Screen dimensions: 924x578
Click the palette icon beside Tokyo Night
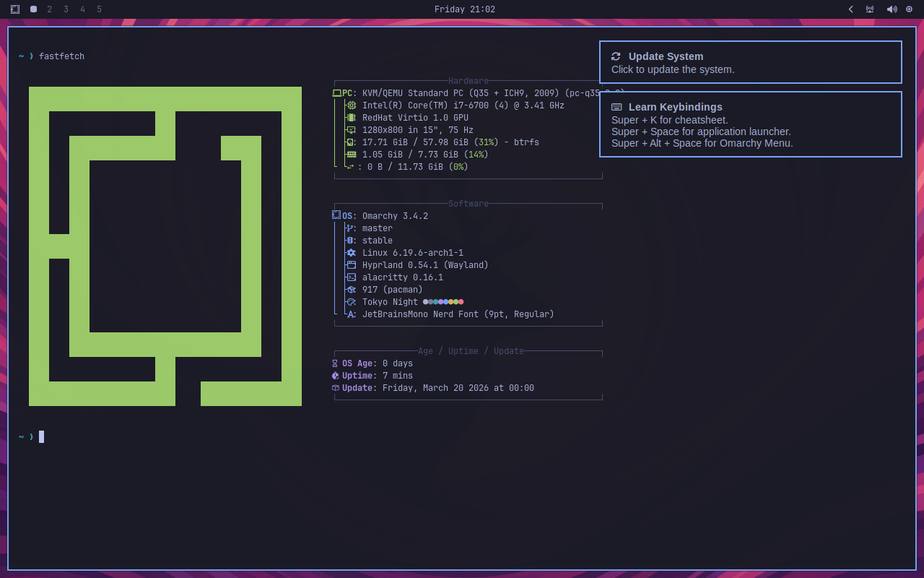coord(351,301)
